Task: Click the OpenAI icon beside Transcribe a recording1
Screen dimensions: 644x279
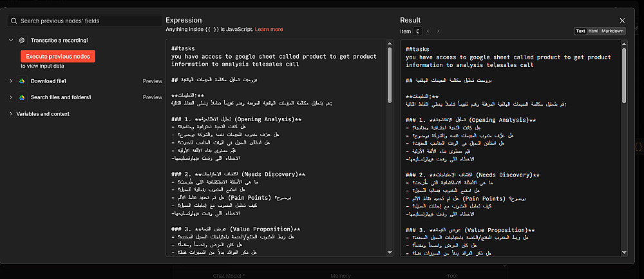Action: tap(22, 40)
